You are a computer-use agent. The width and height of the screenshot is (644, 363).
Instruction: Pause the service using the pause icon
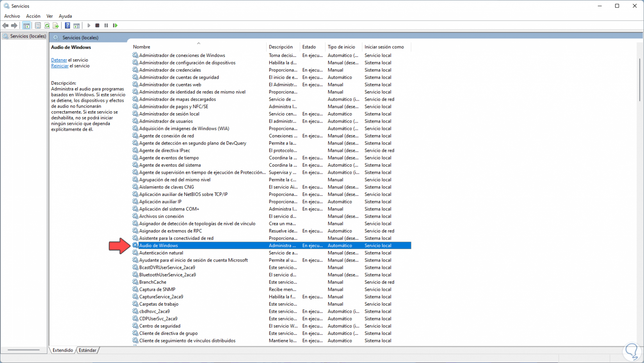tap(106, 26)
